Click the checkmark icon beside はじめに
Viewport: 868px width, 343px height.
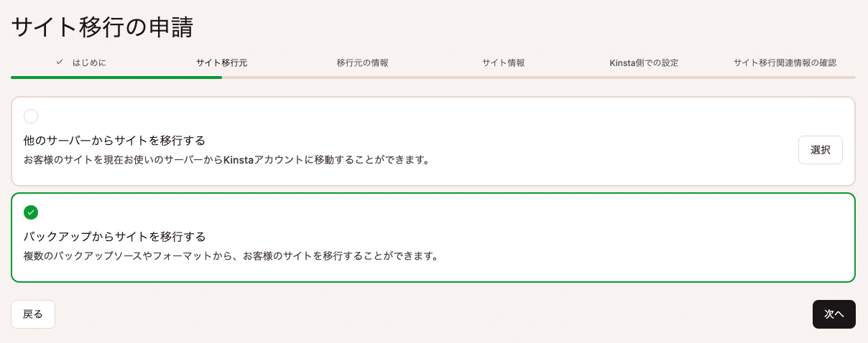60,62
